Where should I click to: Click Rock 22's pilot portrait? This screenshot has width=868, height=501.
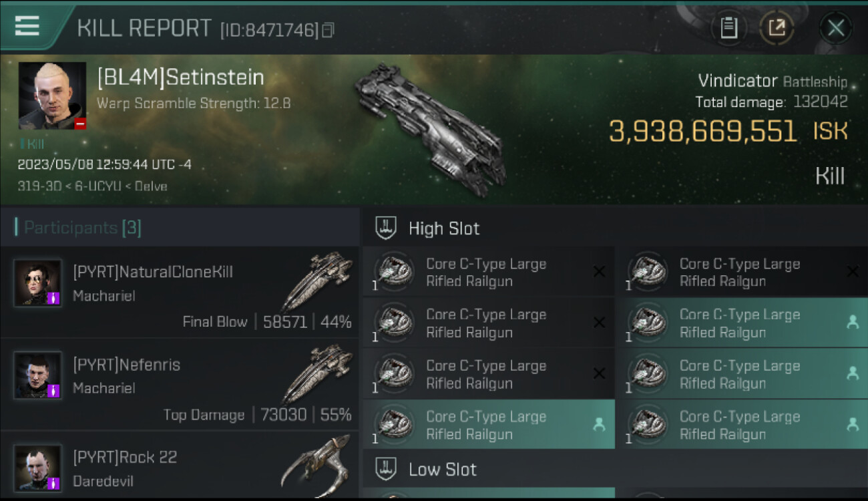tap(37, 467)
